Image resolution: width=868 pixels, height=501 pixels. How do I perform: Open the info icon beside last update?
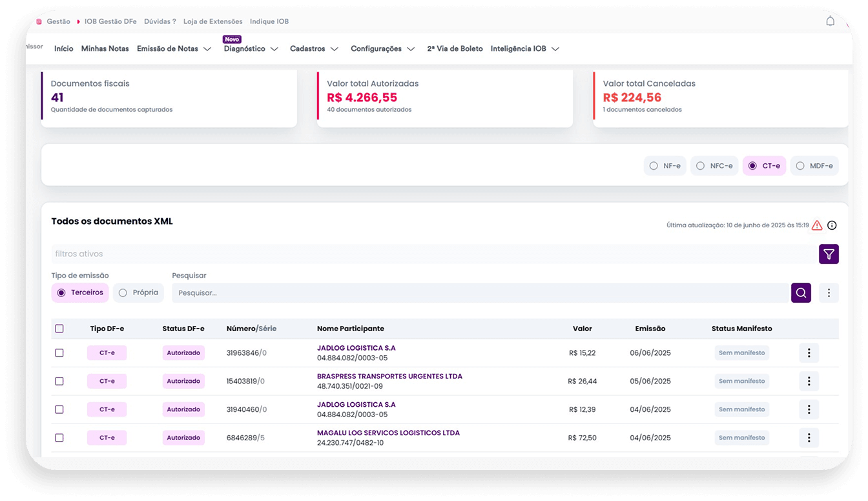pyautogui.click(x=832, y=225)
